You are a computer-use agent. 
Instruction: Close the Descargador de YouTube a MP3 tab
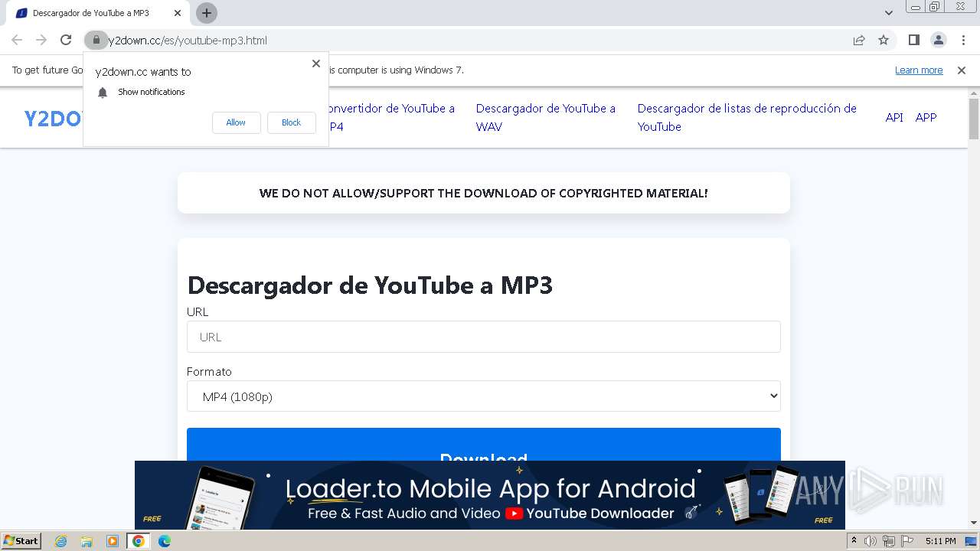pyautogui.click(x=178, y=13)
